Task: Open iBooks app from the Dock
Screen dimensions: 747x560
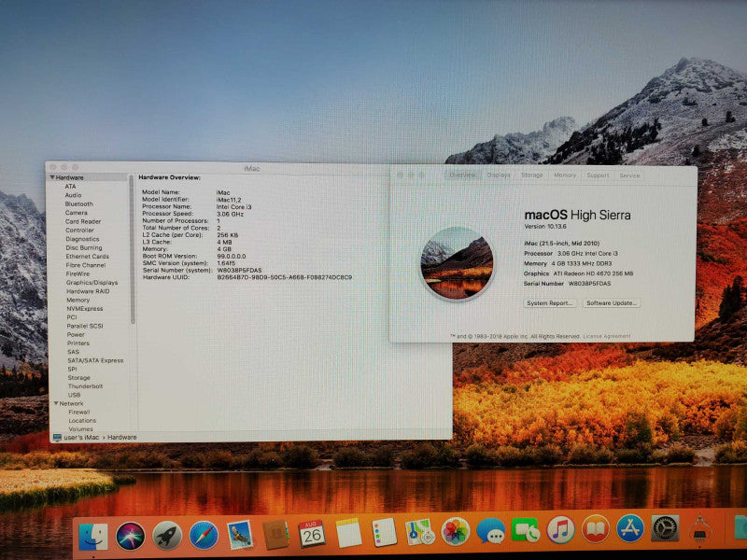Action: coord(596,529)
